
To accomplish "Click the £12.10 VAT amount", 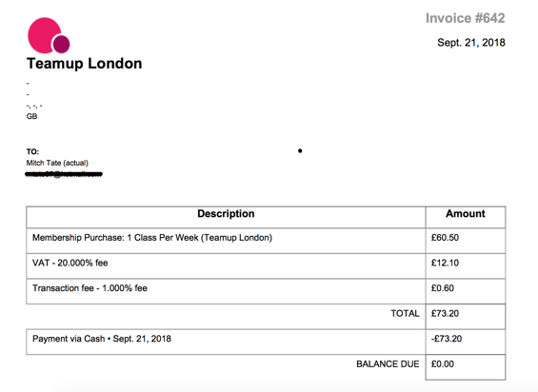I will point(445,263).
